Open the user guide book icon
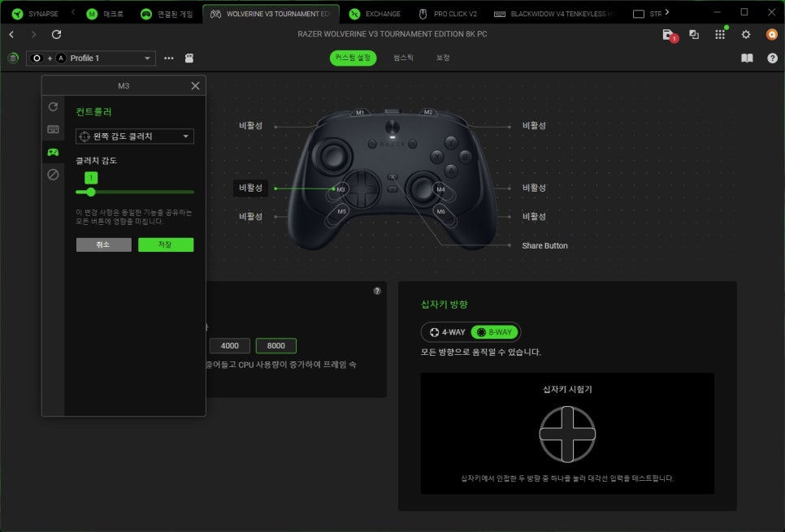 click(x=747, y=58)
